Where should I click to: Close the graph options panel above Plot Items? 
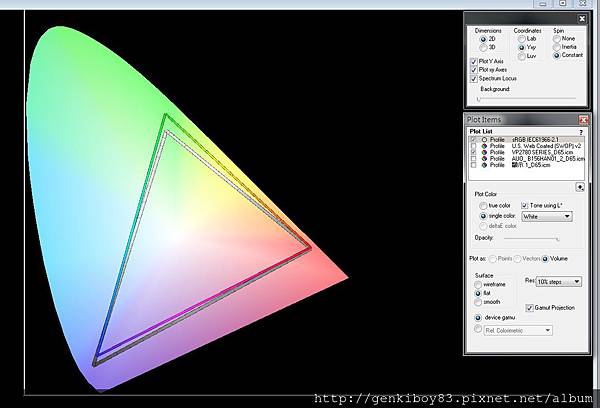click(x=582, y=19)
